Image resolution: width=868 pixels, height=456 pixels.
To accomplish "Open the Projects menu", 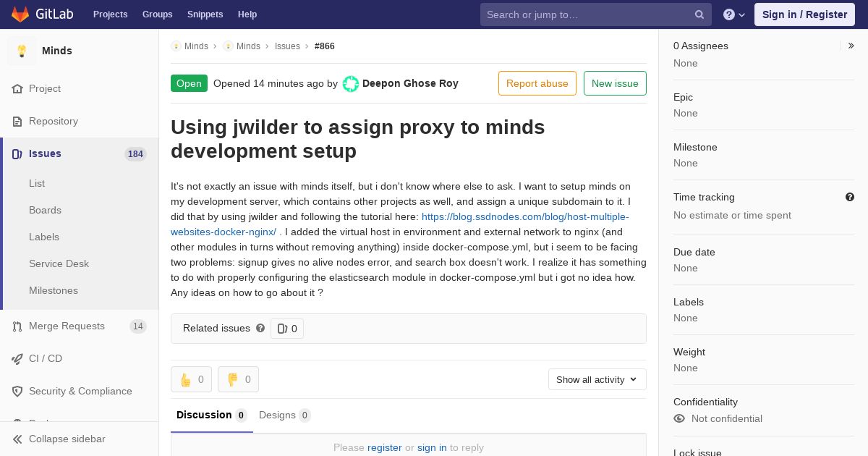I will pyautogui.click(x=110, y=14).
